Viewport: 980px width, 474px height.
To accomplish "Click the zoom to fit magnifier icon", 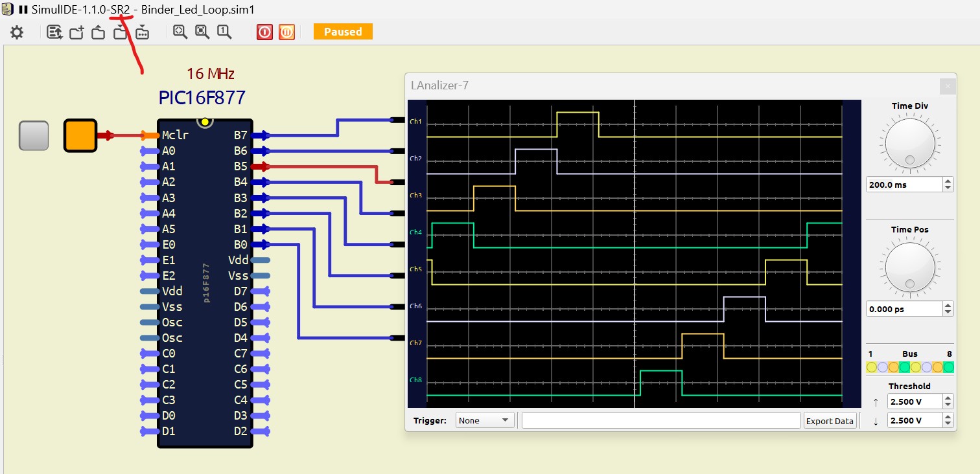I will coord(202,32).
